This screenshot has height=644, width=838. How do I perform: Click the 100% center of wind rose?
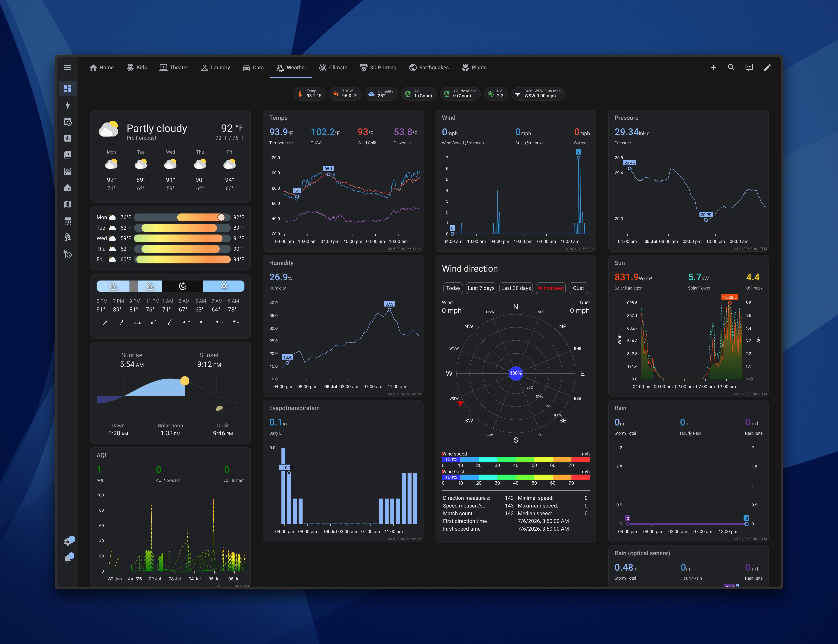point(516,373)
